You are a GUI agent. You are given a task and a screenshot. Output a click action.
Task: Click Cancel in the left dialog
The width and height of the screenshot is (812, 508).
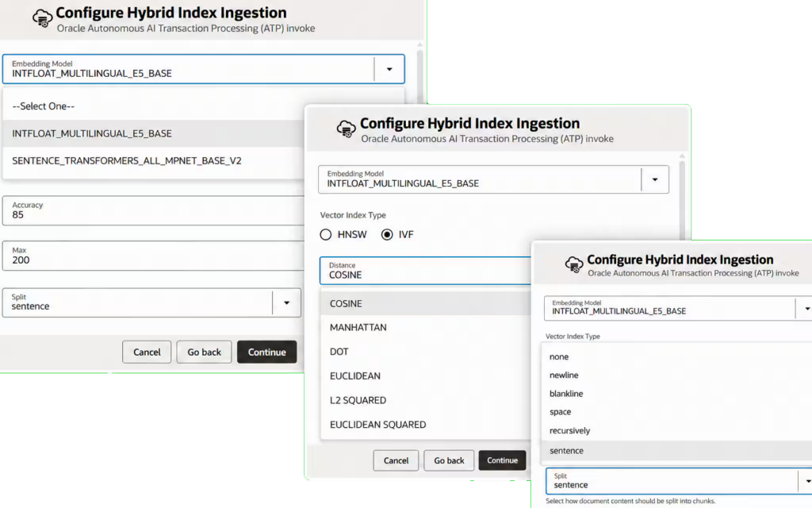coord(147,352)
